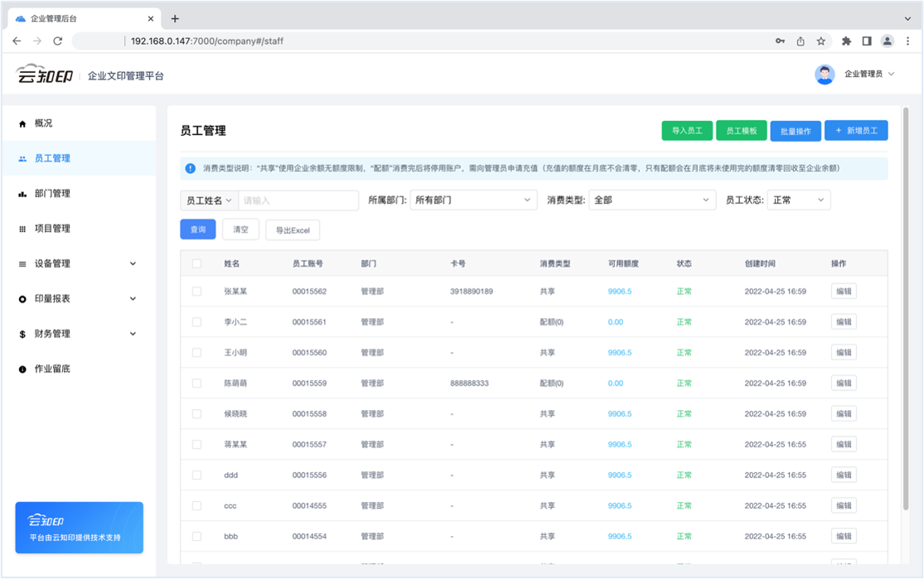Click the 新增员工 button

pyautogui.click(x=856, y=131)
